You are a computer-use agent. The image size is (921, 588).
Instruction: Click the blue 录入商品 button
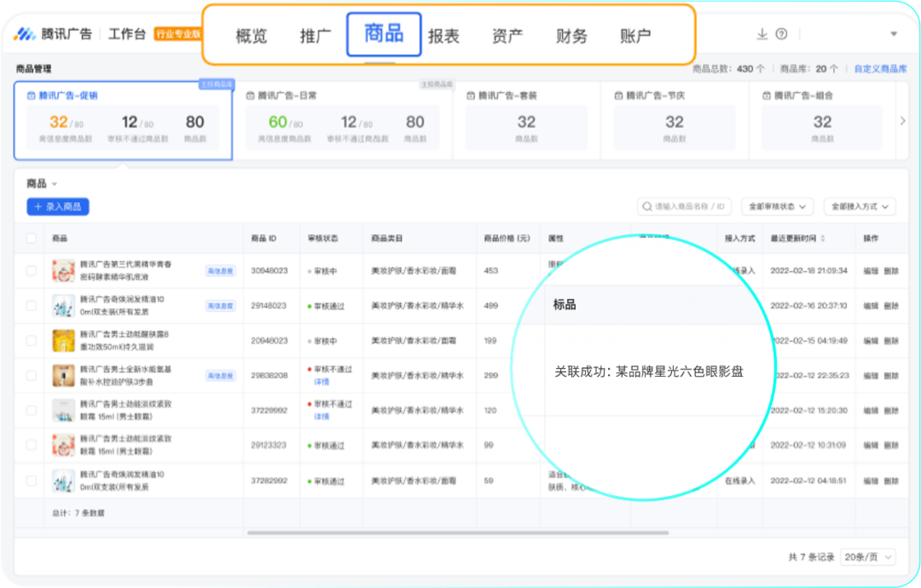point(58,207)
